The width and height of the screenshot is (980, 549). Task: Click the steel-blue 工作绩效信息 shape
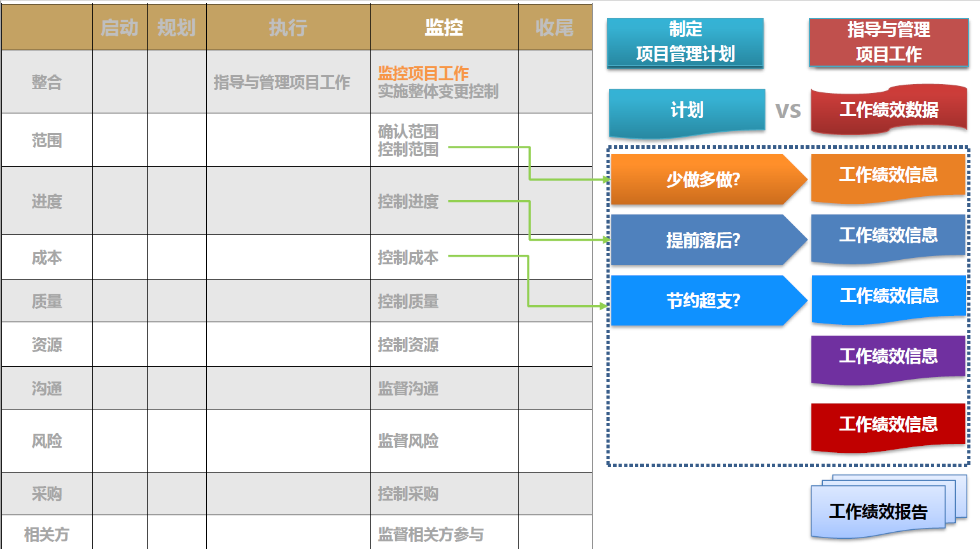pos(888,238)
